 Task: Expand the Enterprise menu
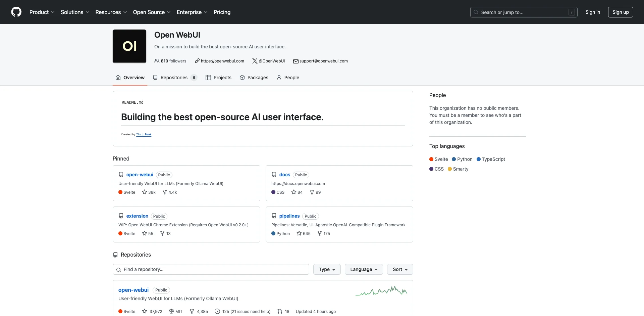pyautogui.click(x=192, y=12)
